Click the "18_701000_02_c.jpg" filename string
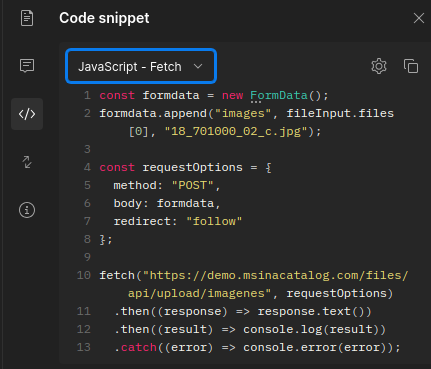The width and height of the screenshot is (431, 369). coord(236,131)
